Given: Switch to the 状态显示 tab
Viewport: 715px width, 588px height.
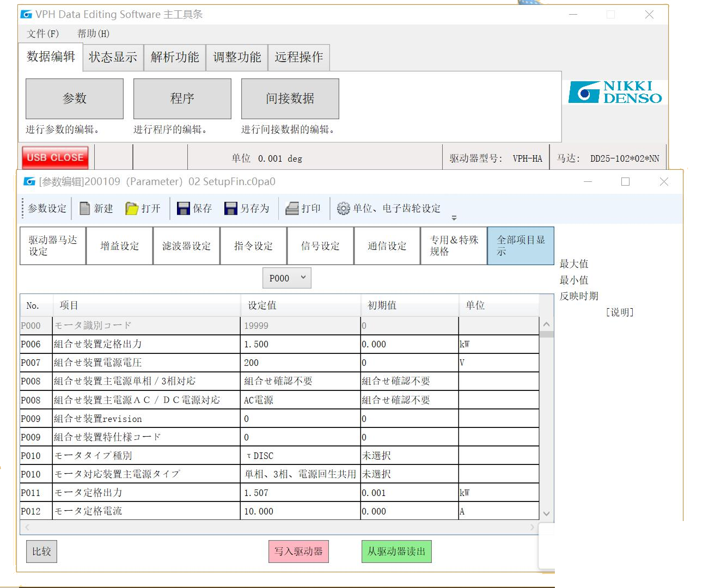Looking at the screenshot, I should click(113, 57).
